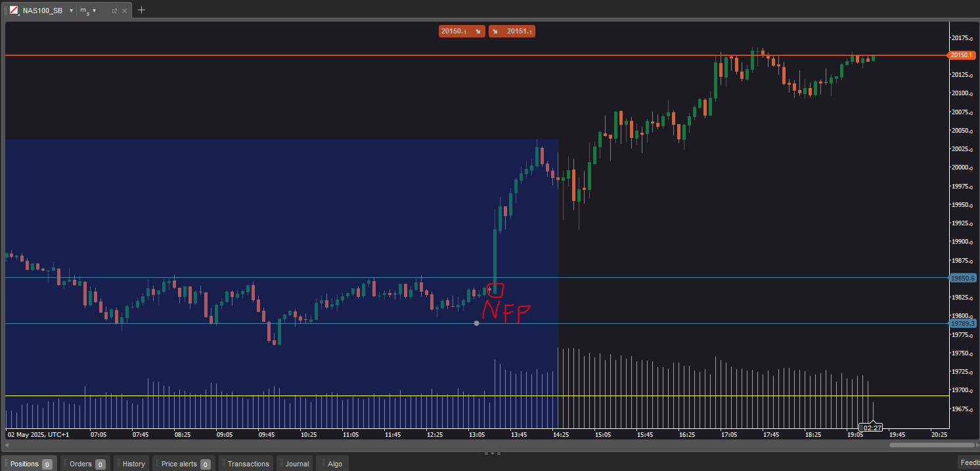Click the buy button at 20151.1

click(x=512, y=31)
